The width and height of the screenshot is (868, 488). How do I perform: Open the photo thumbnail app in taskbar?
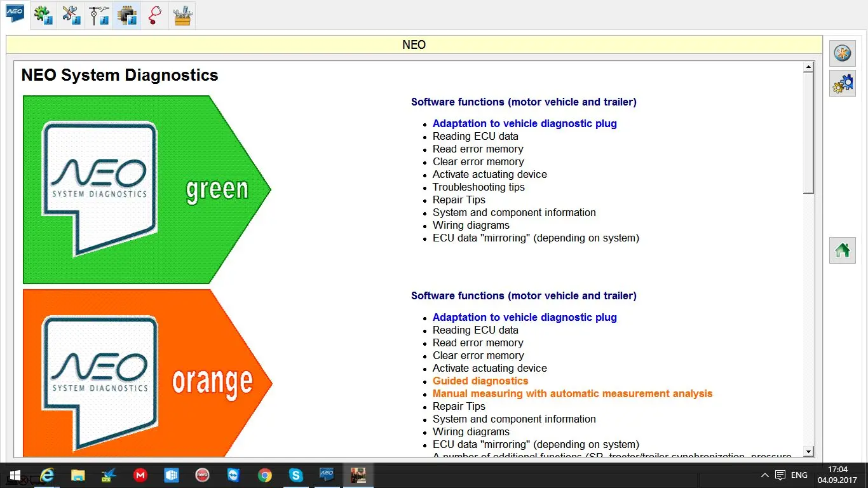(x=358, y=475)
